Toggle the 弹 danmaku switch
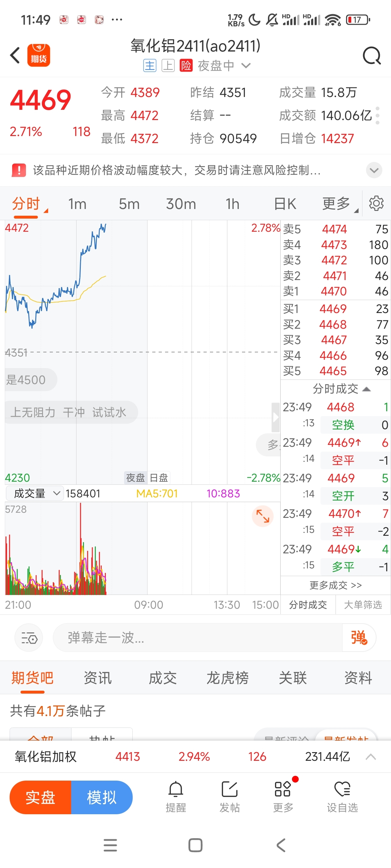This screenshot has height=868, width=391. point(359,638)
